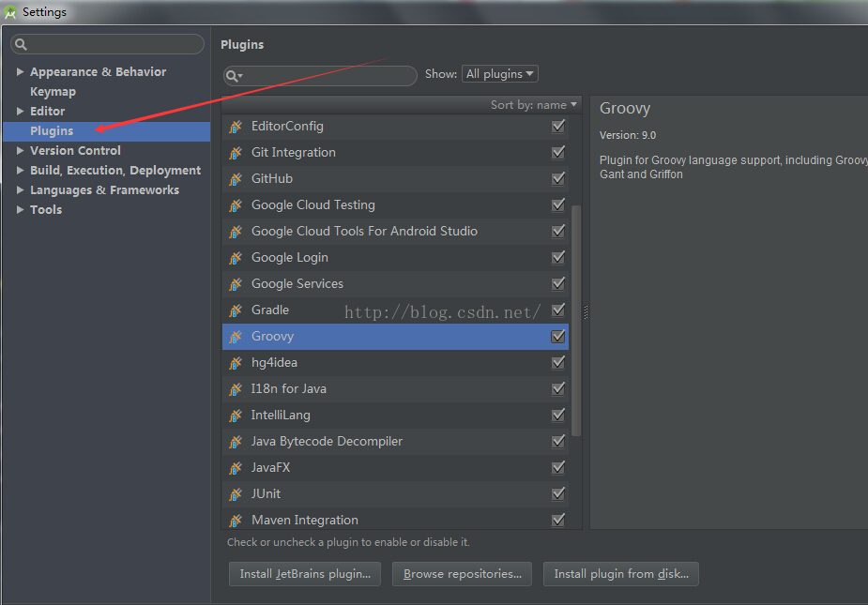Click Install plugin from disk button
The height and width of the screenshot is (605, 868).
tap(621, 574)
